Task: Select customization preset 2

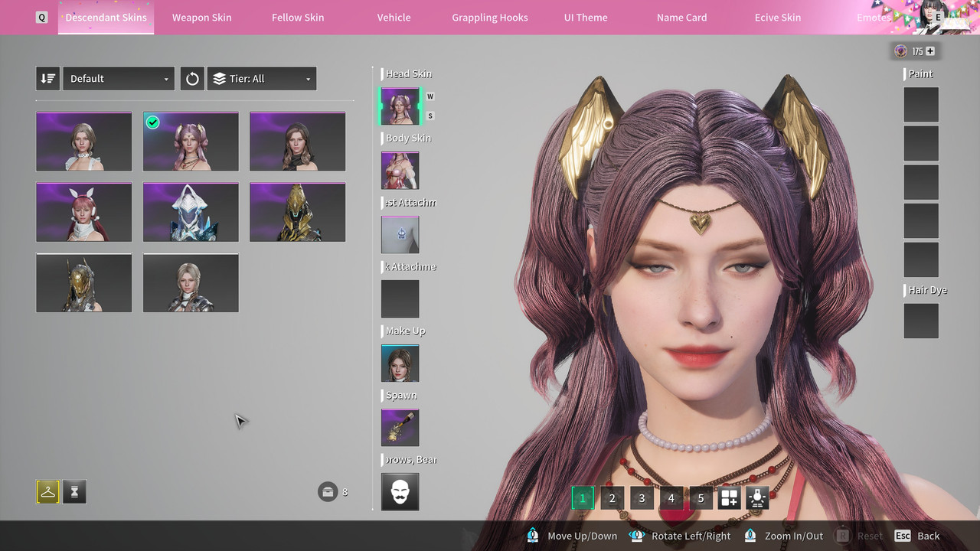Action: [x=612, y=498]
